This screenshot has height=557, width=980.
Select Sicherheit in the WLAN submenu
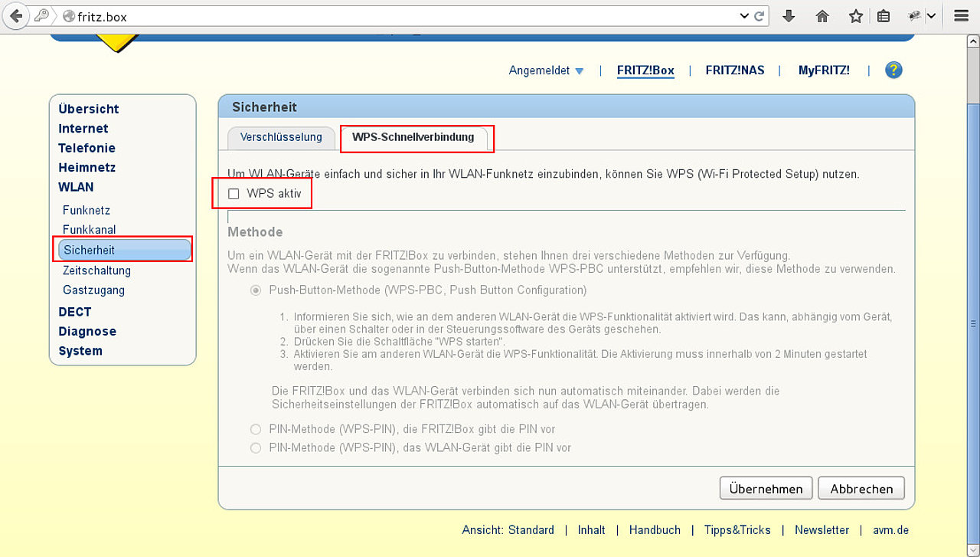point(124,250)
